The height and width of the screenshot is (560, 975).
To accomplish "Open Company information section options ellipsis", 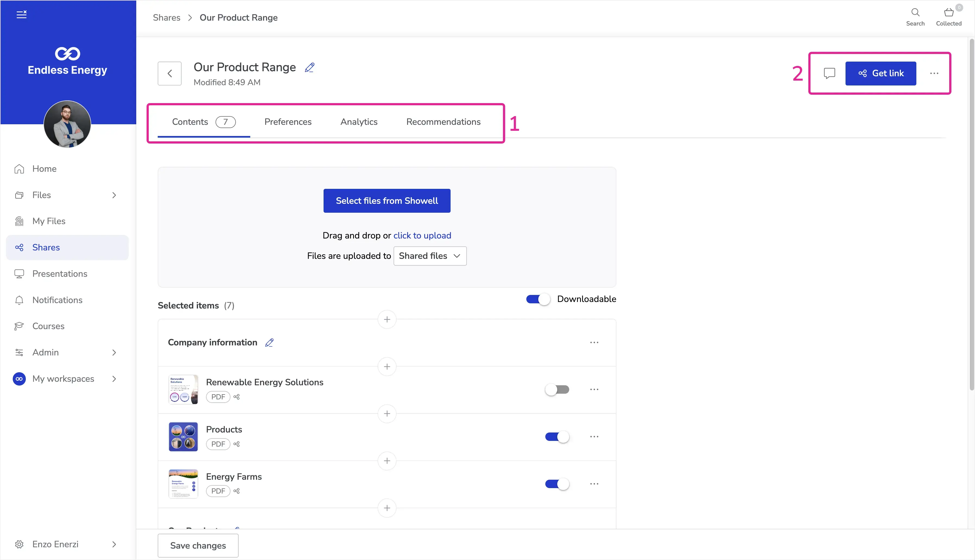I will pyautogui.click(x=594, y=342).
